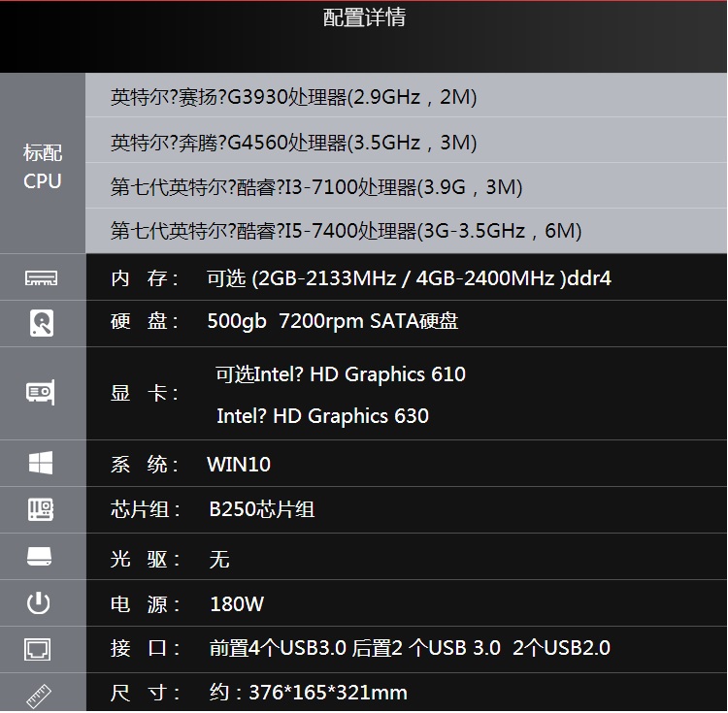Click the B250芯片组 value

pyautogui.click(x=262, y=509)
